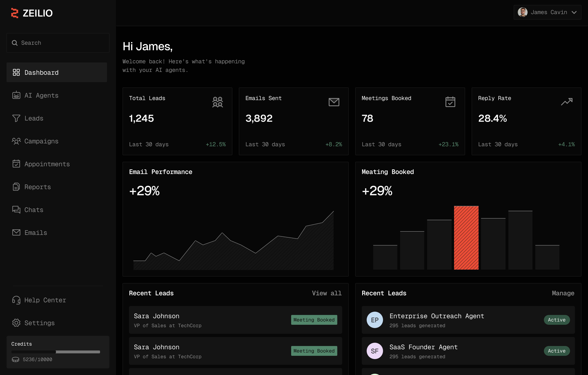588x375 pixels.
Task: Select the Emails menu label
Action: click(x=36, y=233)
